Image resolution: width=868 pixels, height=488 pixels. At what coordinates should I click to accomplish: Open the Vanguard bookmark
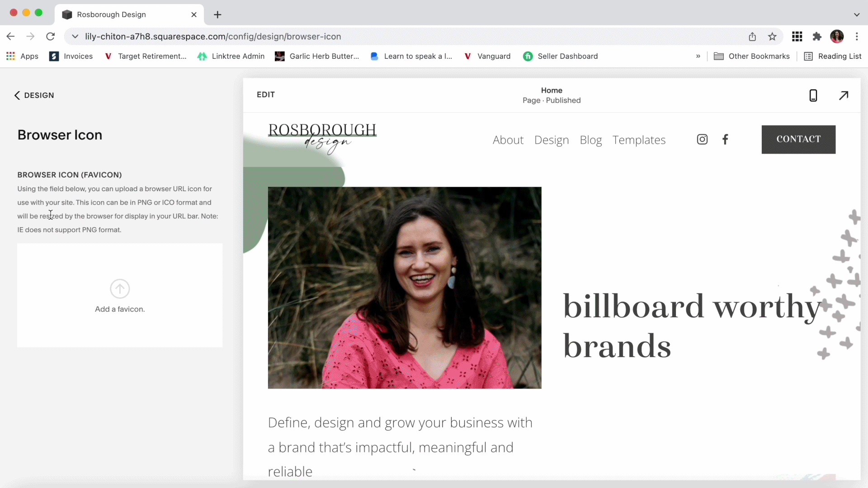[487, 56]
